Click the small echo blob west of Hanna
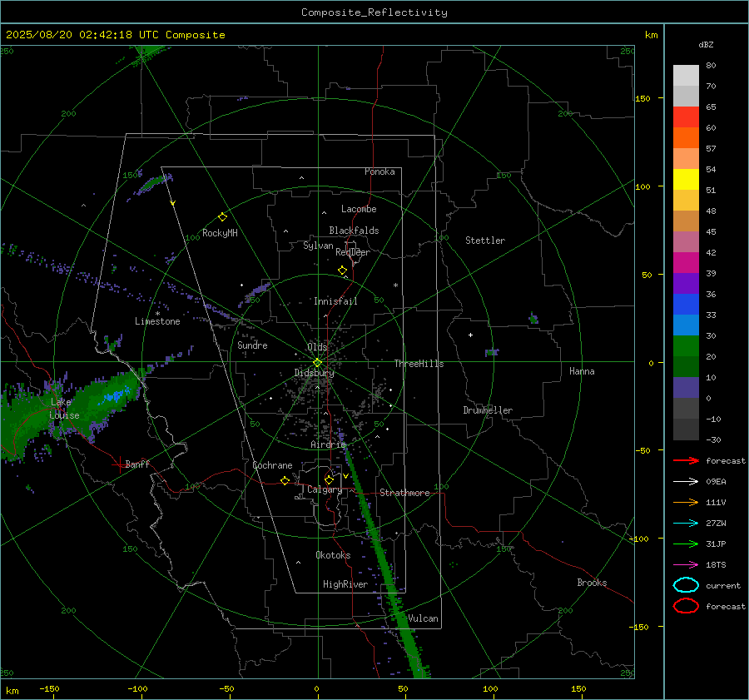 (492, 353)
